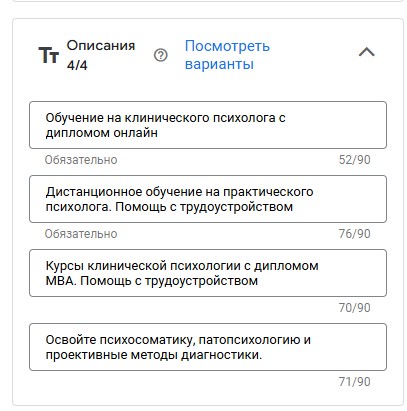Click the 76/90 character counter

355,234
